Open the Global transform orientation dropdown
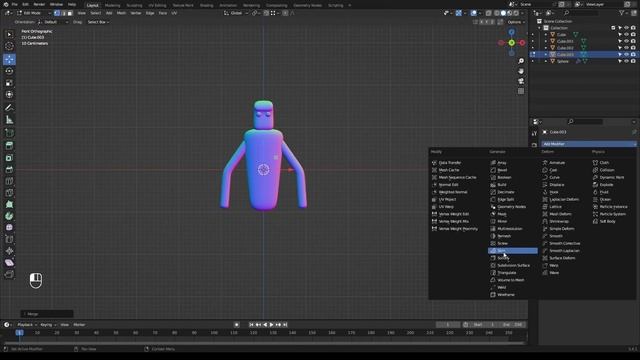This screenshot has height=360, width=640. coord(236,13)
